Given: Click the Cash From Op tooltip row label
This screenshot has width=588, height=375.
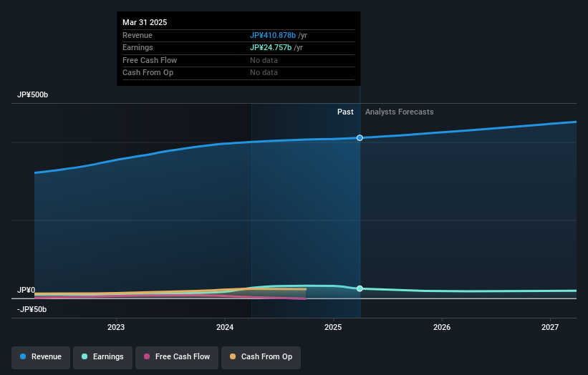Looking at the screenshot, I should click(x=148, y=73).
